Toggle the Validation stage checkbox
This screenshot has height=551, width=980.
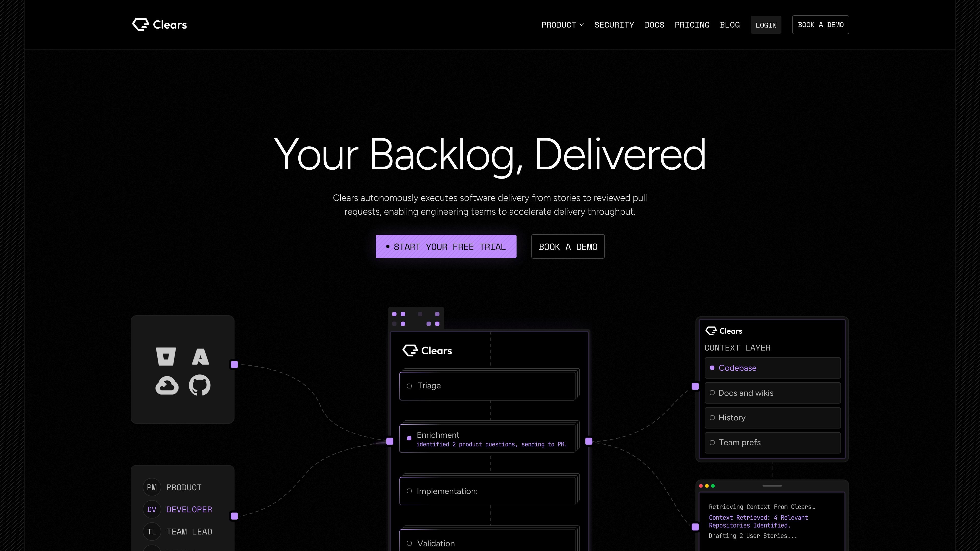point(409,543)
